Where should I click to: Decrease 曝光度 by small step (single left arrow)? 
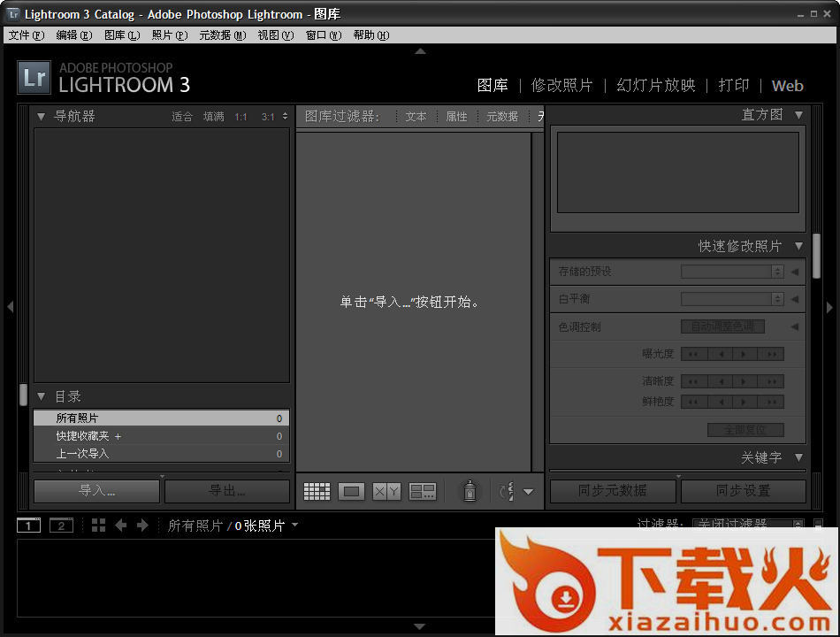720,354
